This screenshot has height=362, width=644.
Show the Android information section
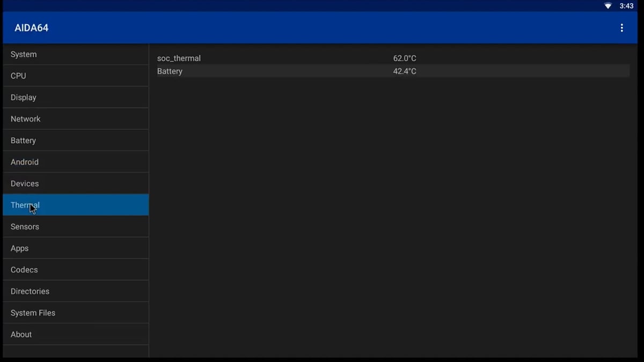coord(75,161)
